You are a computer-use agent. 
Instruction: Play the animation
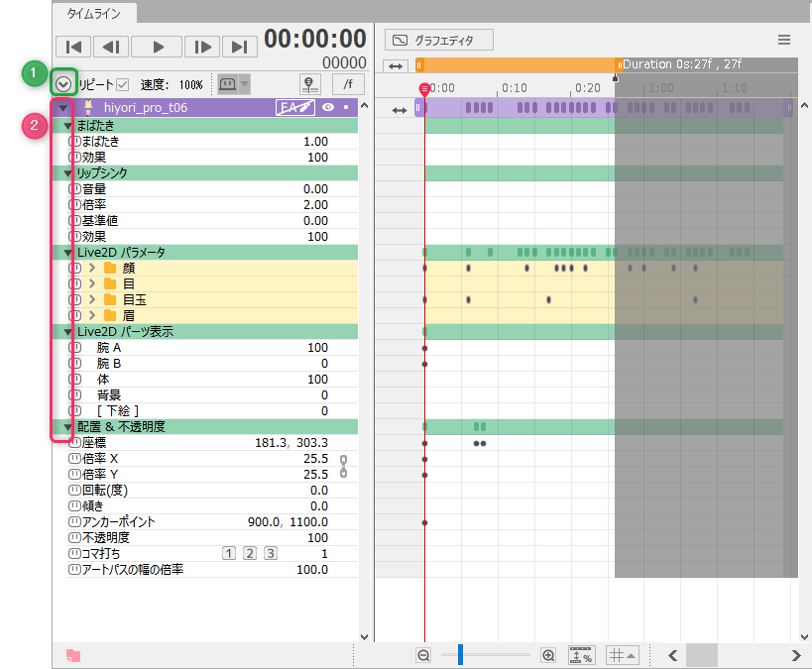157,48
